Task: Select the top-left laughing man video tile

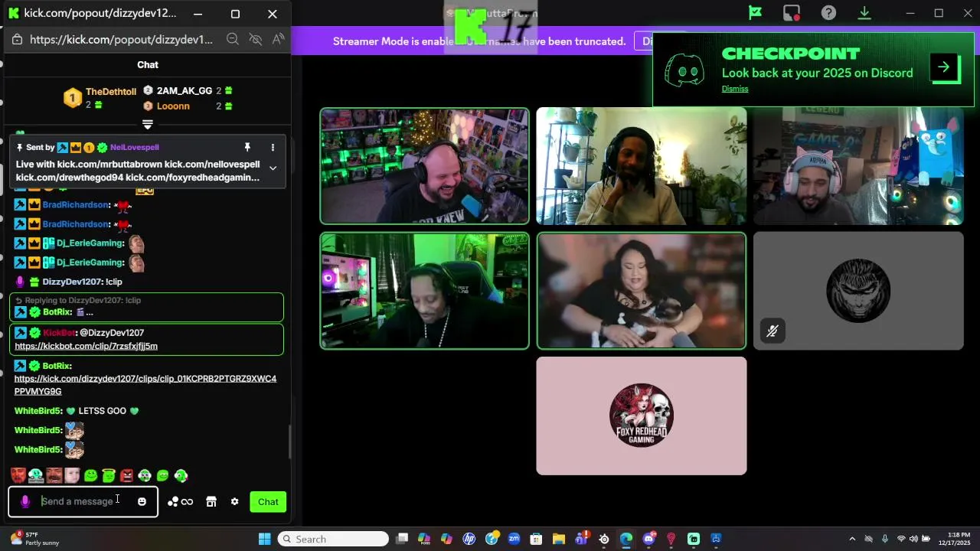Action: [424, 166]
